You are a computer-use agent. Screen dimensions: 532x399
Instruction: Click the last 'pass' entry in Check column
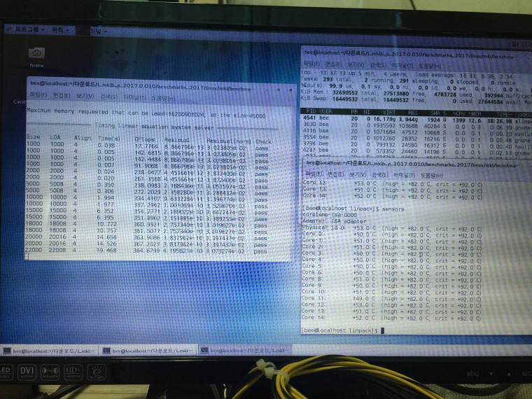click(x=260, y=251)
